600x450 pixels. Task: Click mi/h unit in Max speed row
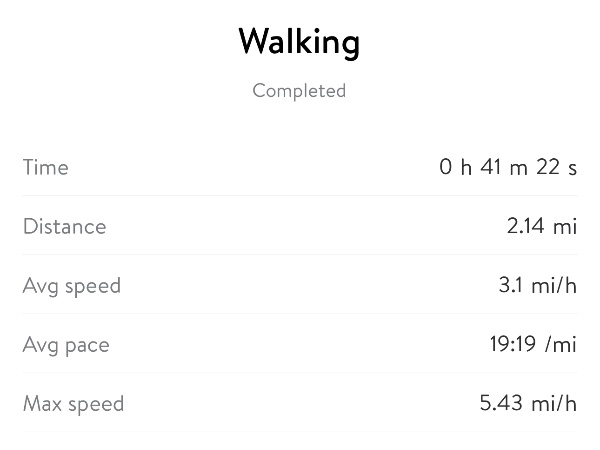click(x=553, y=404)
